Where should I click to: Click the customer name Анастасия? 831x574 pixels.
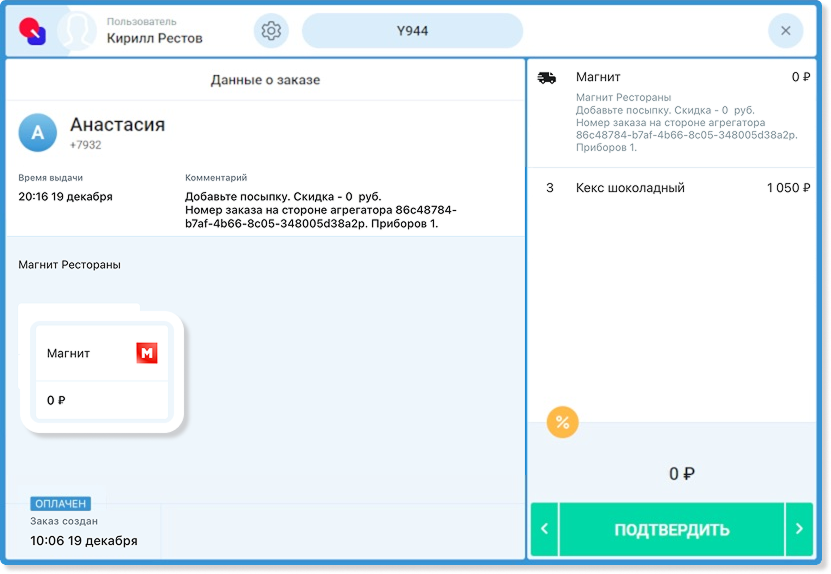(117, 125)
